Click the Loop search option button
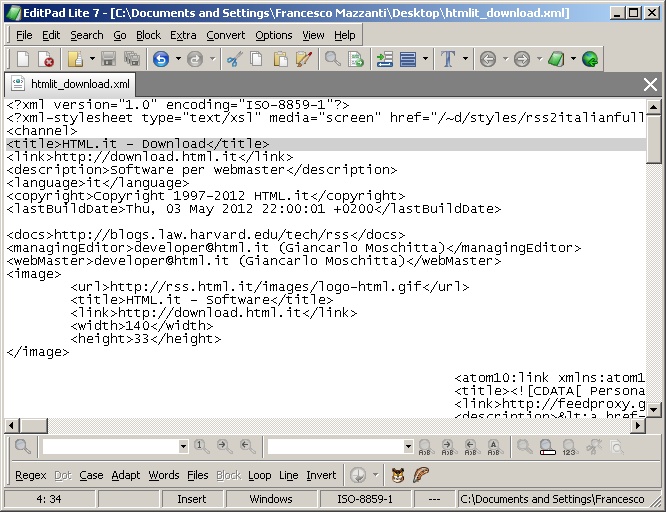 [259, 475]
